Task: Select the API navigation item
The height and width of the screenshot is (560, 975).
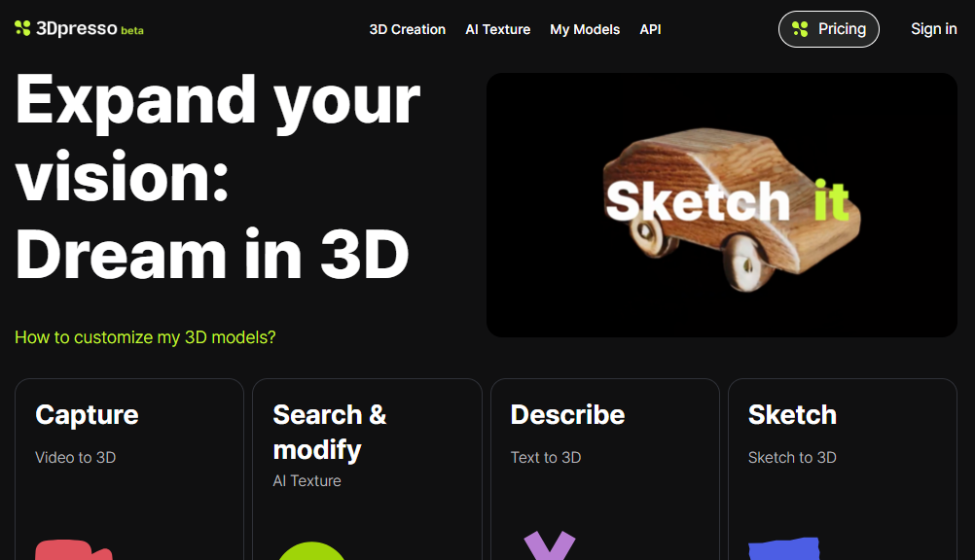Action: 650,29
